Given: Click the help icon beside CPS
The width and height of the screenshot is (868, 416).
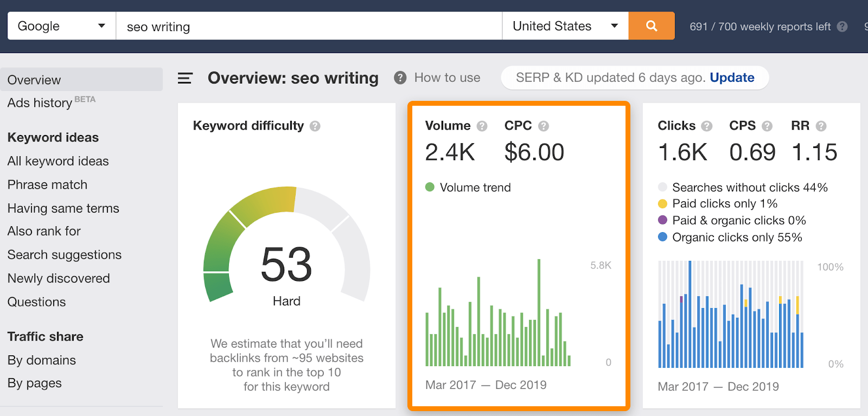Looking at the screenshot, I should (x=767, y=126).
